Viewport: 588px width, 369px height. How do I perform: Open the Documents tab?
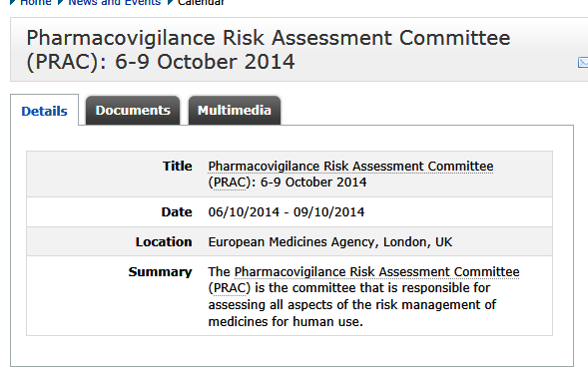(133, 110)
